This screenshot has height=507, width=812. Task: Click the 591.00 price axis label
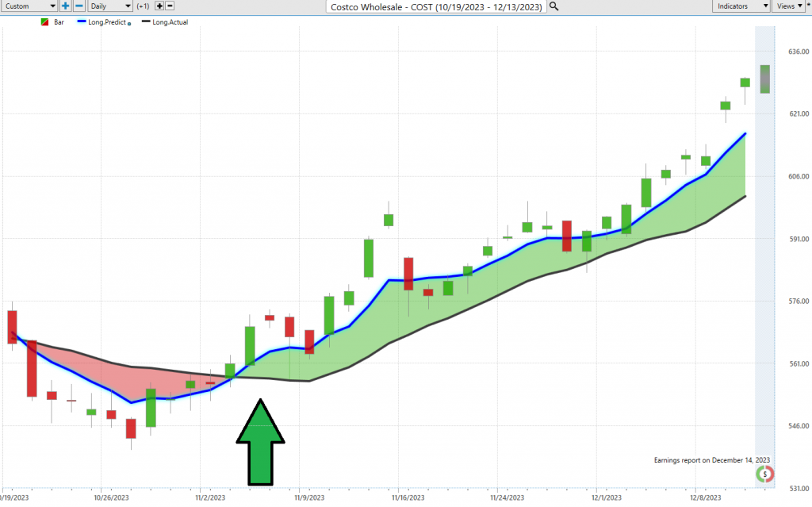click(799, 239)
